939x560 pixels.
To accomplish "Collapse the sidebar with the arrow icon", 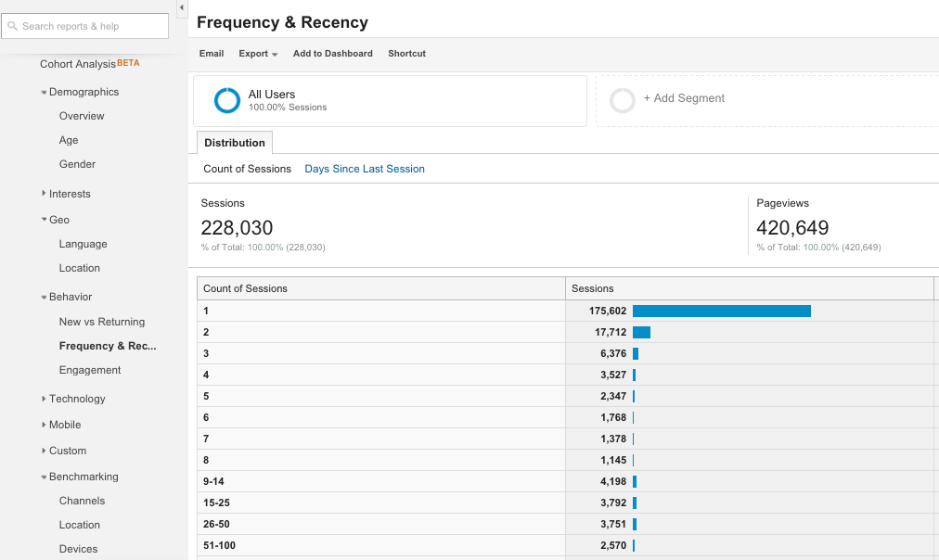I will pos(182,7).
